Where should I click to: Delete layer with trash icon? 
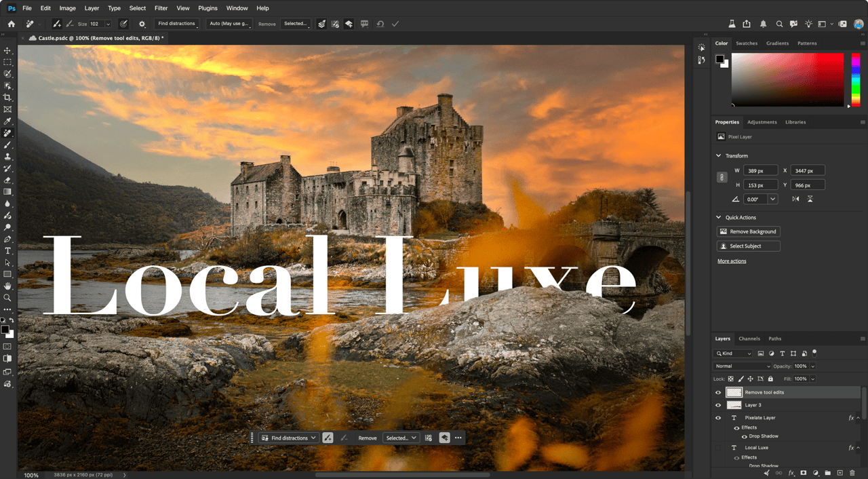tap(852, 473)
